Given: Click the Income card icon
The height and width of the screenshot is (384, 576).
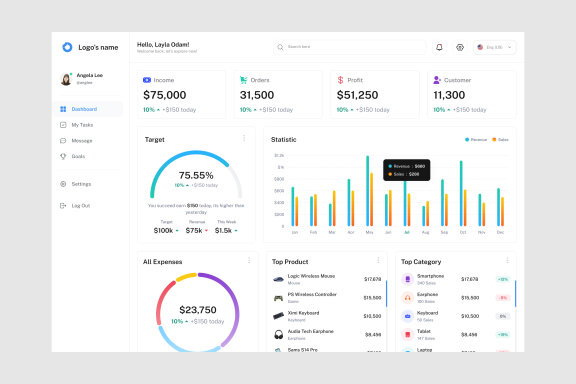Looking at the screenshot, I should pyautogui.click(x=147, y=80).
